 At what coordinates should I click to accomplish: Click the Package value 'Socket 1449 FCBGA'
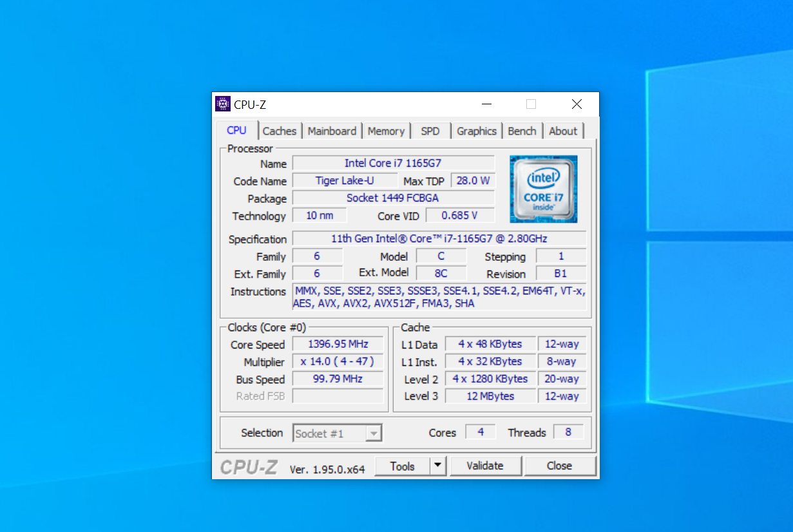pos(394,198)
